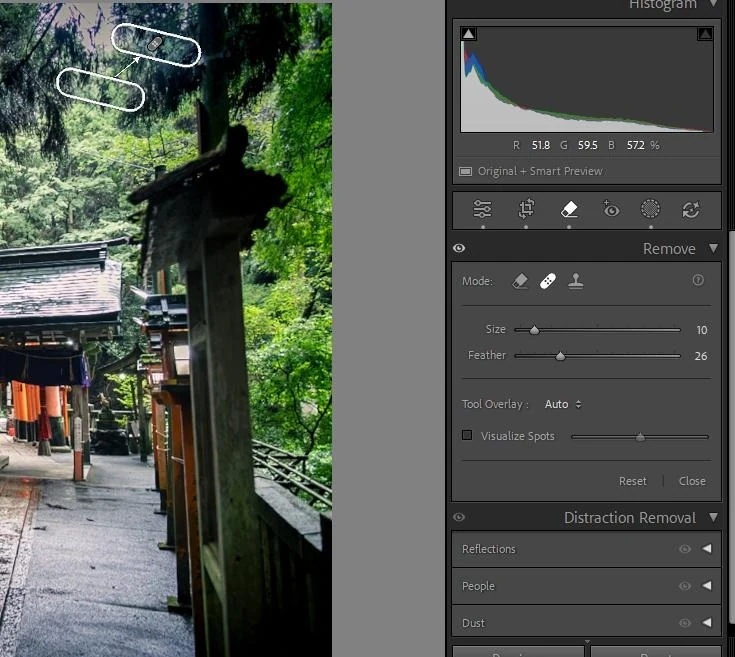This screenshot has height=657, width=735.
Task: Choose Heal mode bandage icon
Action: 548,281
